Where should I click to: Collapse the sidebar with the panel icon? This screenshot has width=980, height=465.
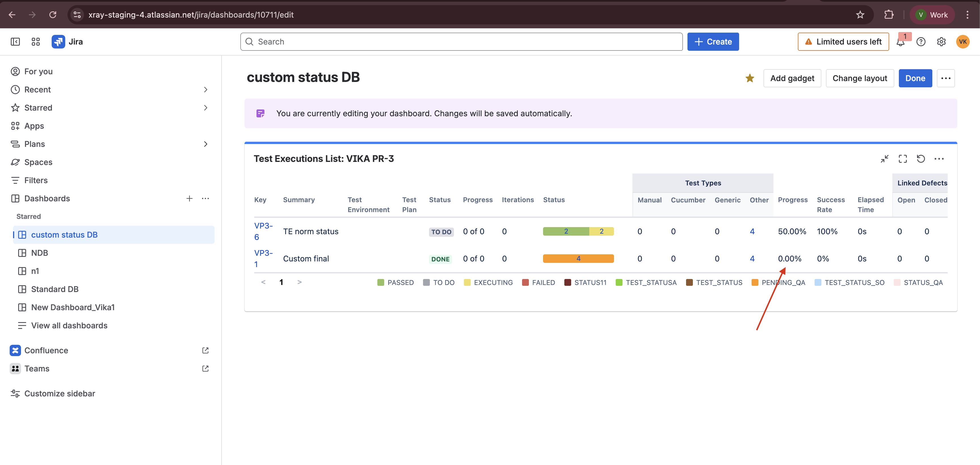tap(15, 42)
